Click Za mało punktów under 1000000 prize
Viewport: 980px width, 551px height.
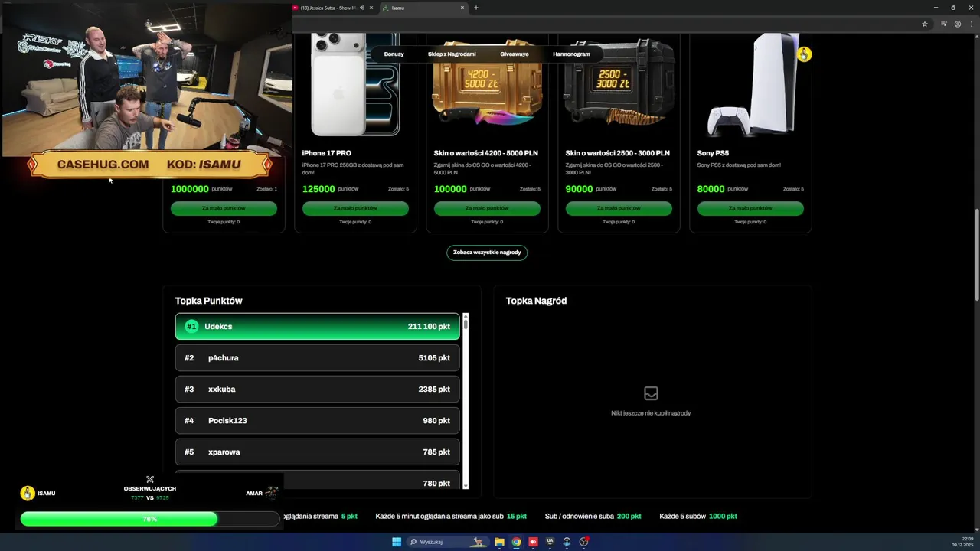click(224, 208)
